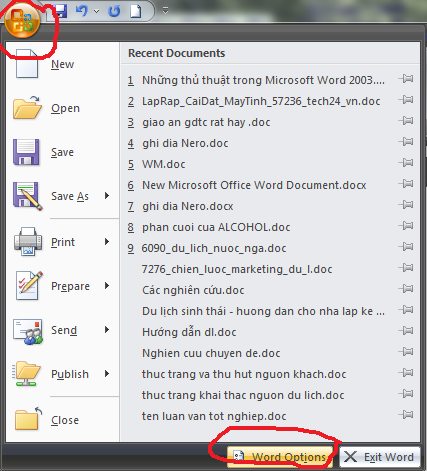Click the open folder icon for Open
The width and height of the screenshot is (427, 471).
[27, 108]
